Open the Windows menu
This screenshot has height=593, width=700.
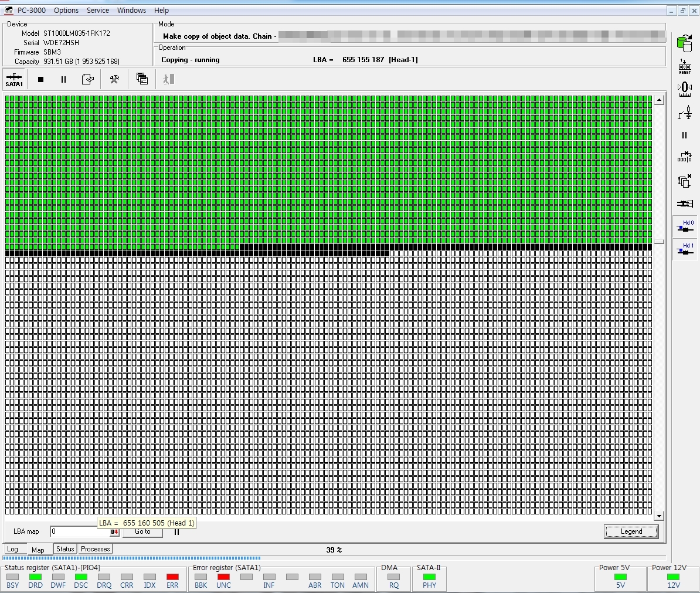pyautogui.click(x=131, y=11)
